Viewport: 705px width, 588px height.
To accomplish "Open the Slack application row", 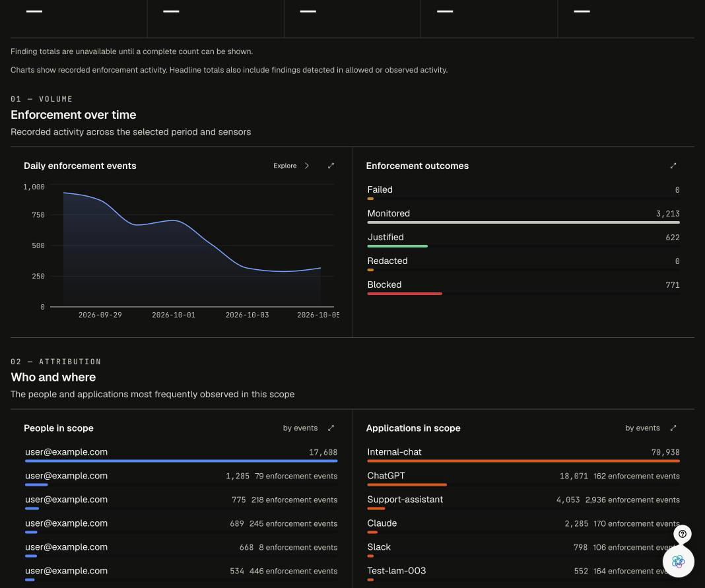I will (523, 550).
